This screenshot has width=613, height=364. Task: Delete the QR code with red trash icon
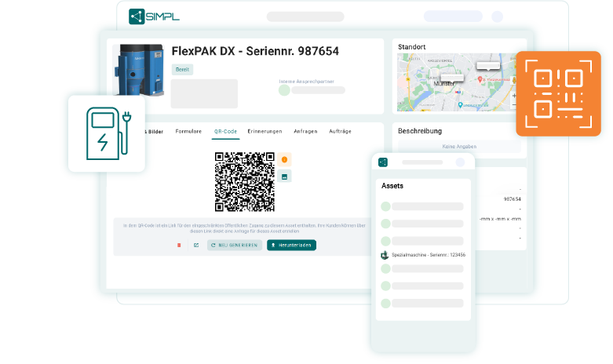click(179, 245)
